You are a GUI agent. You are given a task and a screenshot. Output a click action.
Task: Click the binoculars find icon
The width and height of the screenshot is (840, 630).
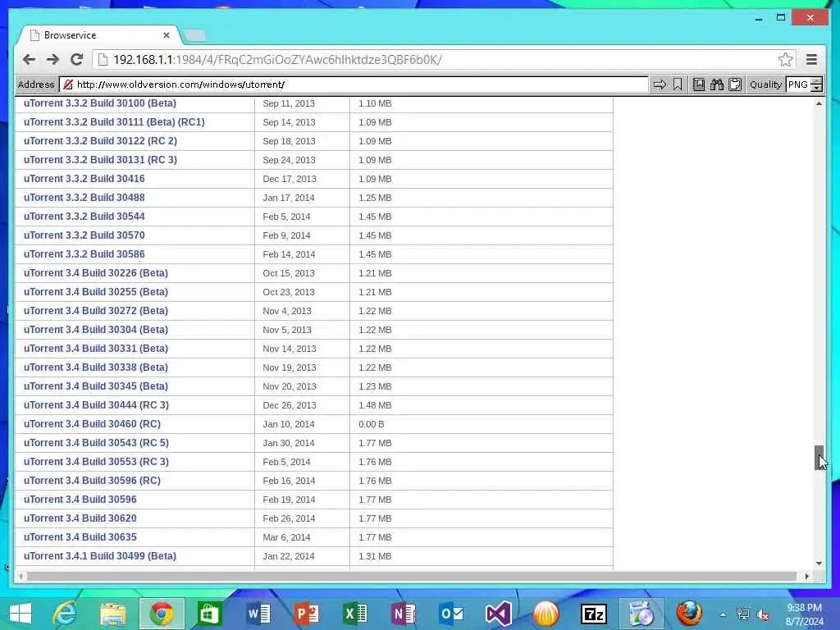tap(717, 84)
